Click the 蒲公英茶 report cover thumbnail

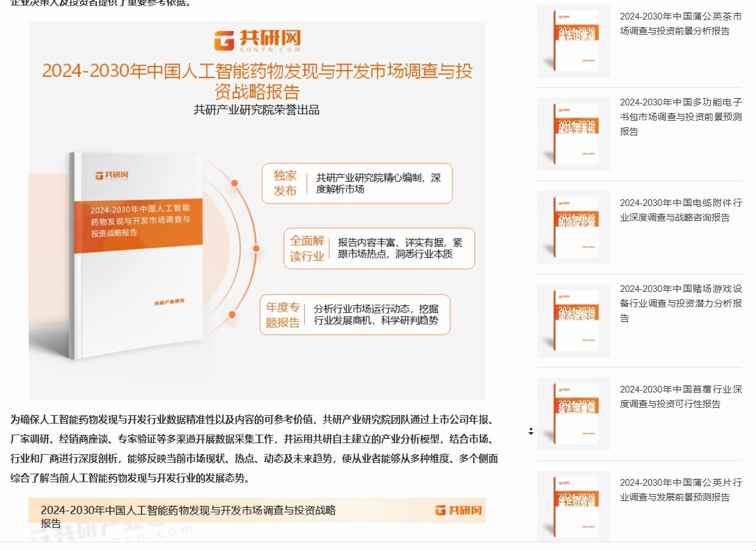pyautogui.click(x=573, y=41)
